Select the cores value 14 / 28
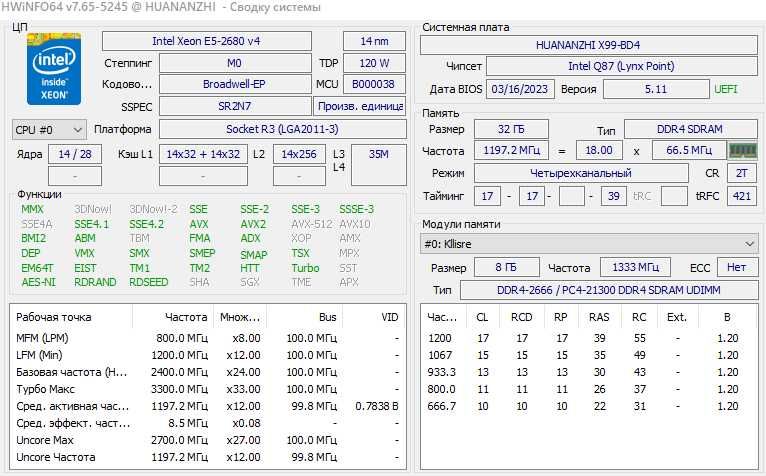This screenshot has height=476, width=766. click(75, 154)
